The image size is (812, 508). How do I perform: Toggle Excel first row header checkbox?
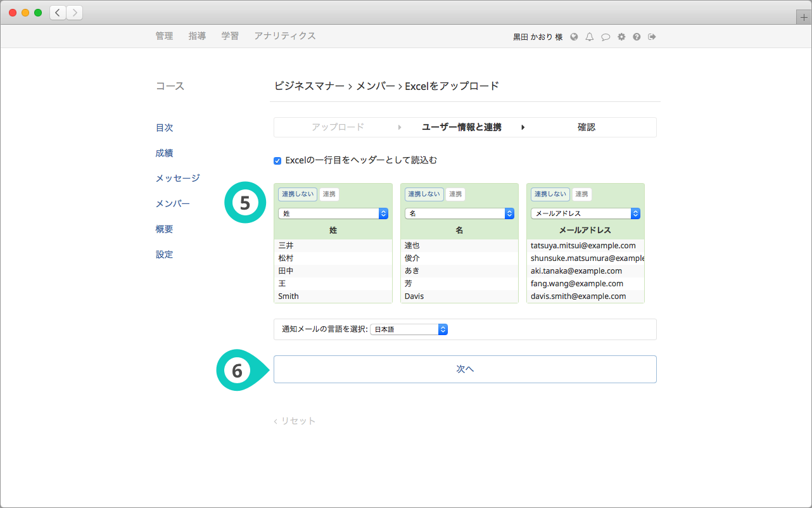point(277,161)
